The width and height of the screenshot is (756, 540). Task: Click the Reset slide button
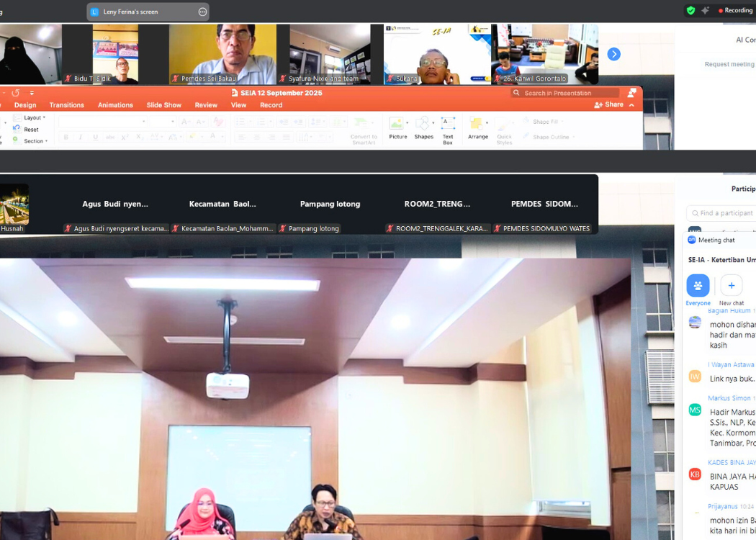tap(30, 130)
